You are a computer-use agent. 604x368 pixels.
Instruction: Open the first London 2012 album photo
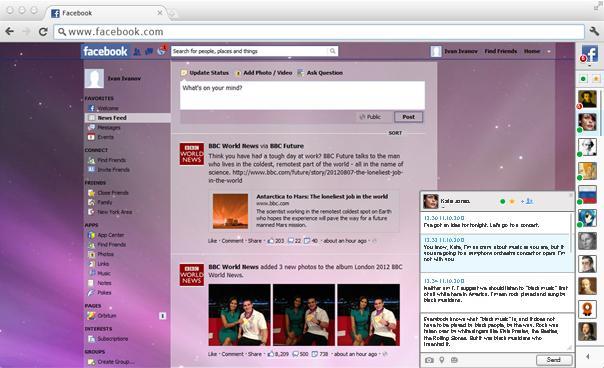coord(239,315)
